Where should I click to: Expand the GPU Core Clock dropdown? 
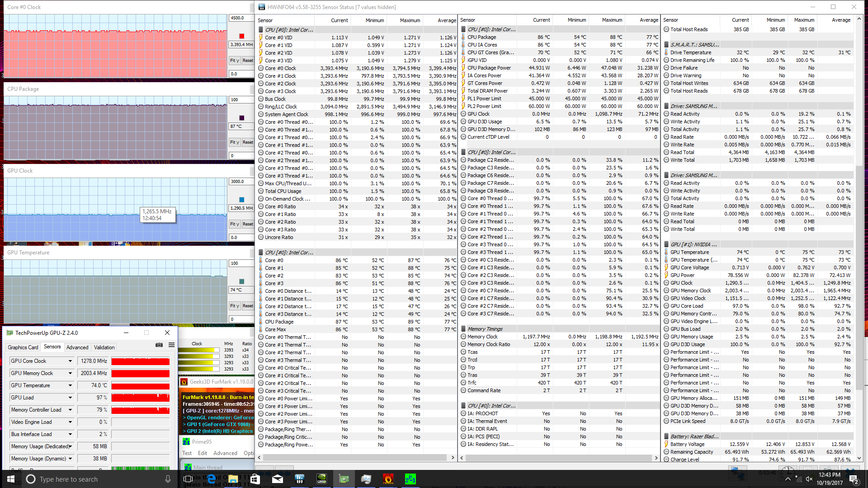tap(70, 361)
